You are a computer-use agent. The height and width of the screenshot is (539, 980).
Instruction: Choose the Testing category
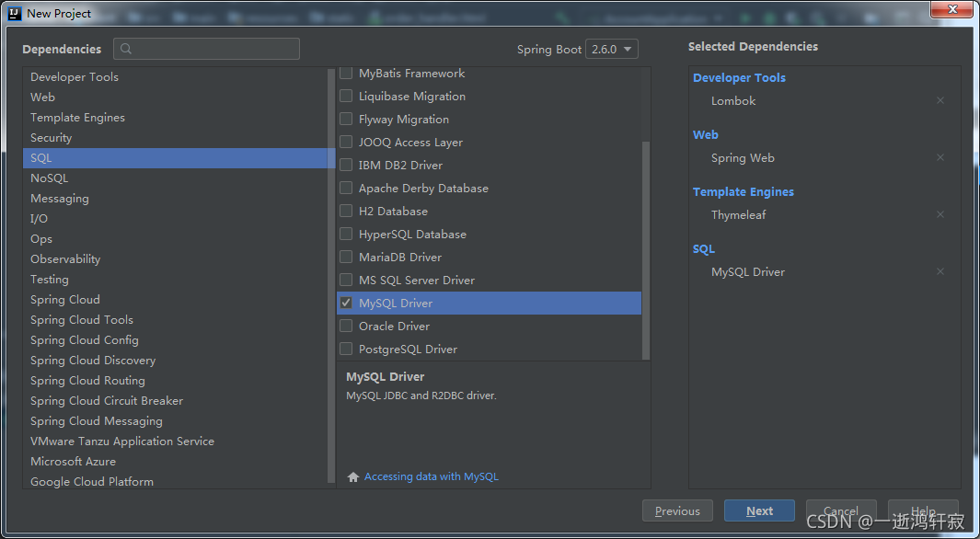(176, 280)
